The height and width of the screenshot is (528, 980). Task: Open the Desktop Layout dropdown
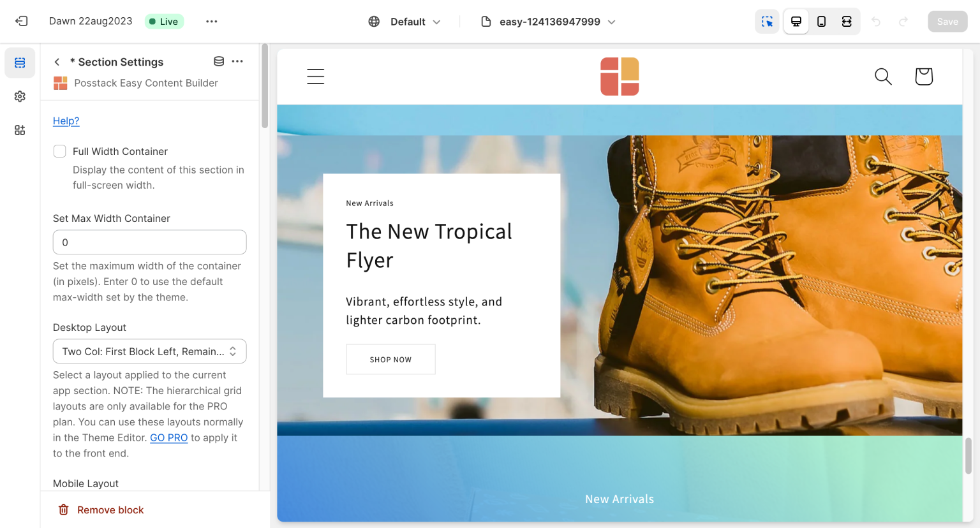pos(149,351)
